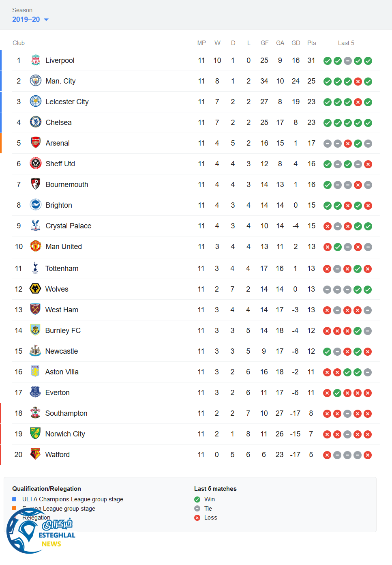Click the Esteghlal News logo
This screenshot has width=392, height=565.
coord(41,532)
